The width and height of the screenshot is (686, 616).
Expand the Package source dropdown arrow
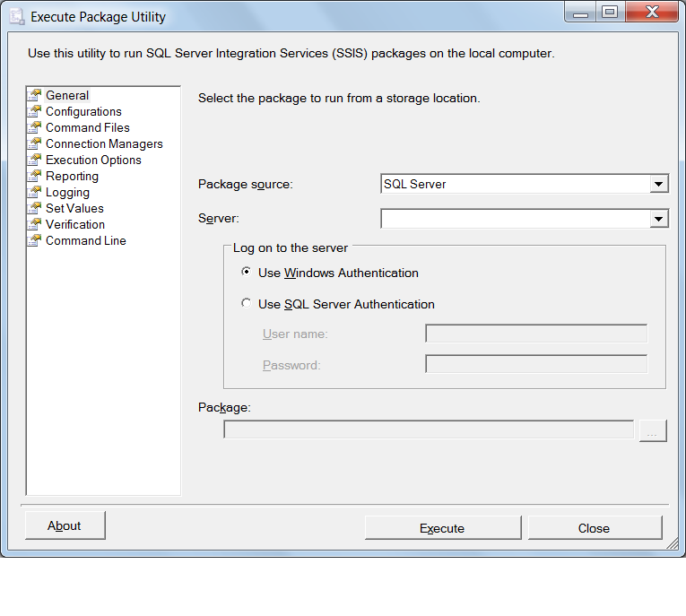(659, 184)
